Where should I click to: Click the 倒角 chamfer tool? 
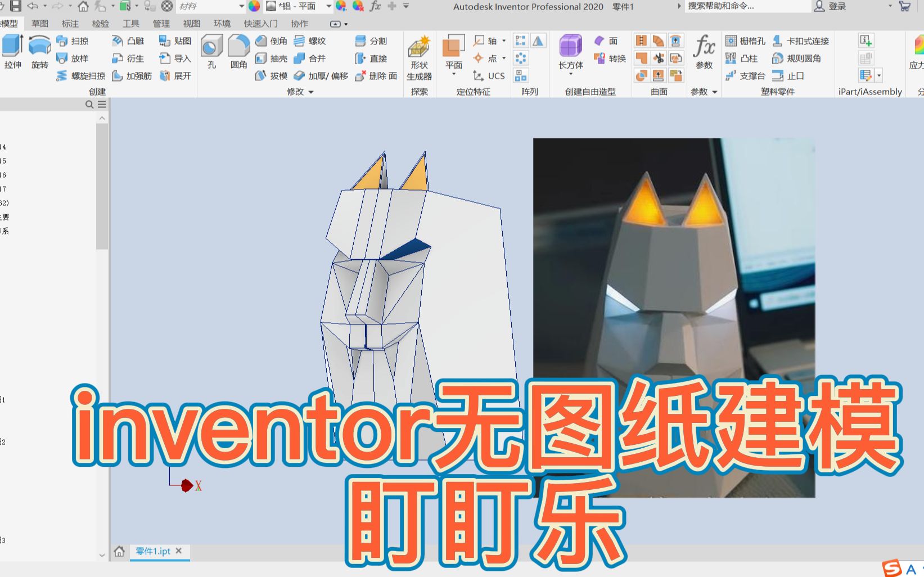click(x=272, y=41)
